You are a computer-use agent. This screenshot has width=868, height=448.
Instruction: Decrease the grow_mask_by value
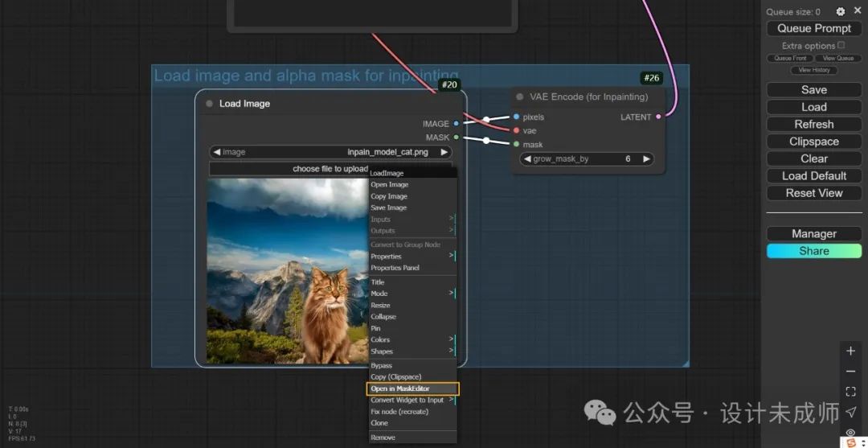tap(527, 159)
